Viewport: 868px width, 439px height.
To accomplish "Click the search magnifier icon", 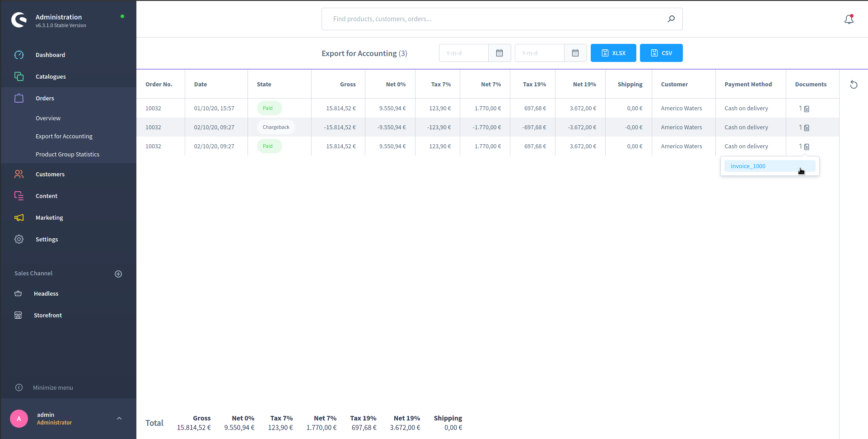I will tap(671, 19).
